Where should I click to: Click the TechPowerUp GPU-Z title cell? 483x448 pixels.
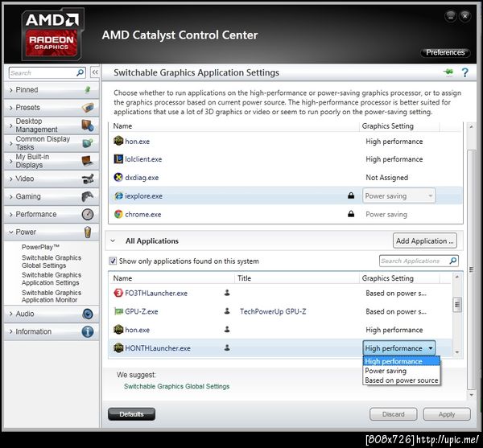click(273, 312)
